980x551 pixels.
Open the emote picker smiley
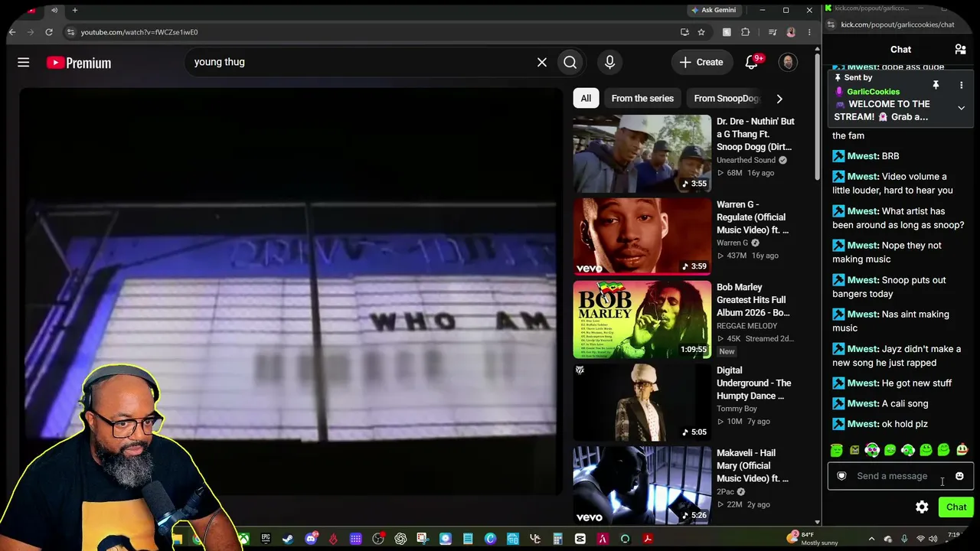pos(959,476)
